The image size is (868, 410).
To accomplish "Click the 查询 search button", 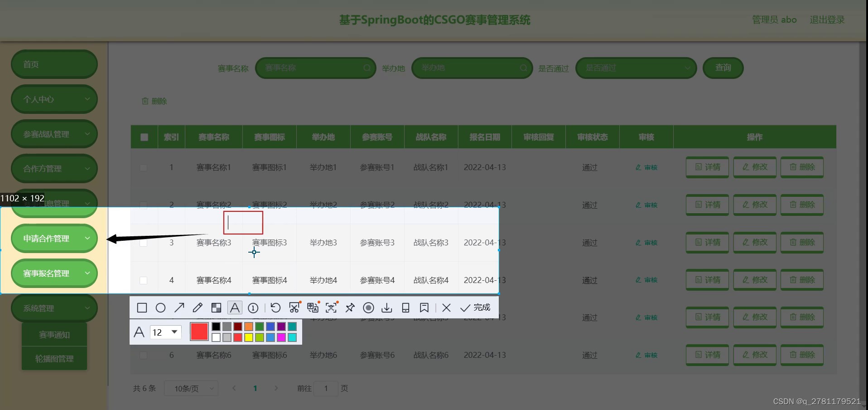I will coord(723,68).
